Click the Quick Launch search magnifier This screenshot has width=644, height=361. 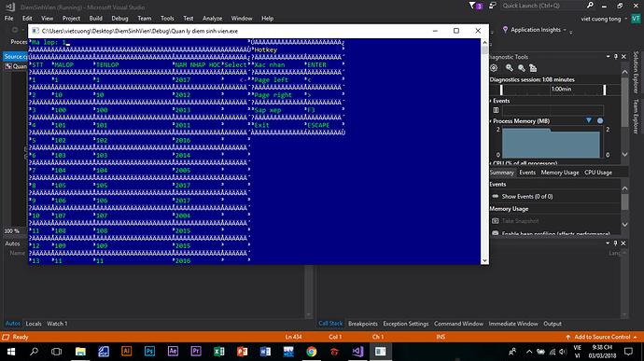pyautogui.click(x=590, y=6)
